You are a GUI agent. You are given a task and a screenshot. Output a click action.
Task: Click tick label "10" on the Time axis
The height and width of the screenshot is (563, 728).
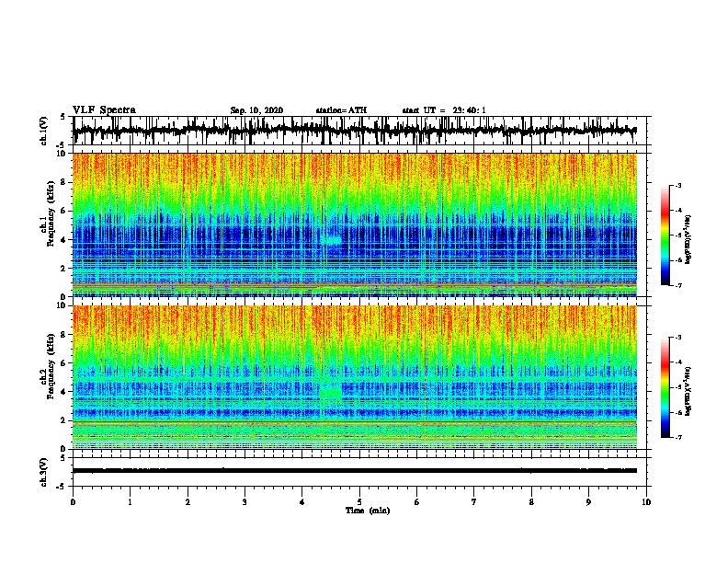pos(646,502)
